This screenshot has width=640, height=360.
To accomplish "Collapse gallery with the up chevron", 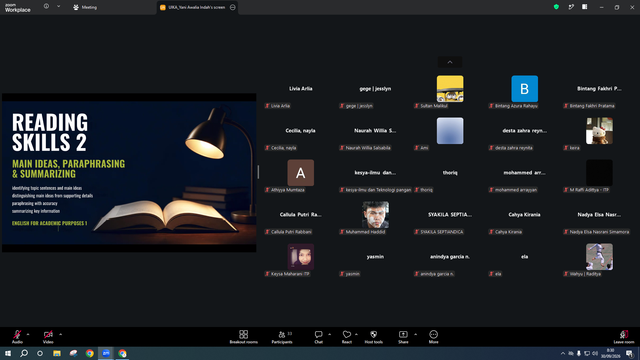I will (450, 62).
